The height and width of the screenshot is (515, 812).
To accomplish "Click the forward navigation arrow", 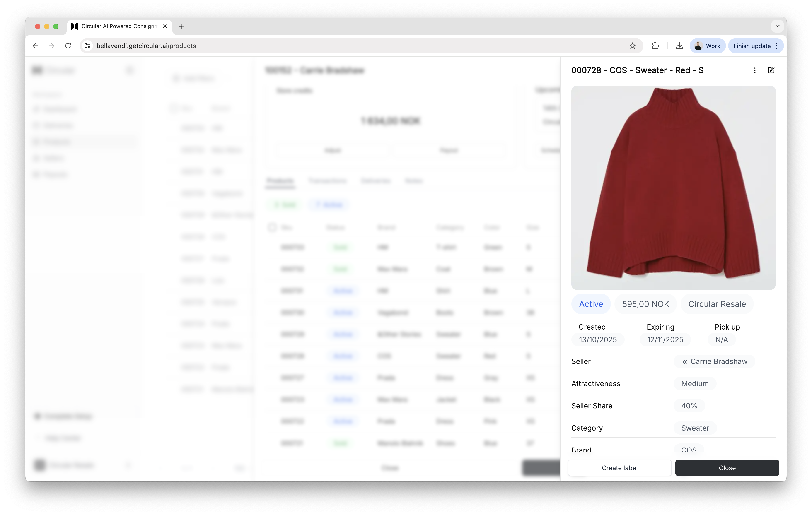I will click(x=51, y=46).
